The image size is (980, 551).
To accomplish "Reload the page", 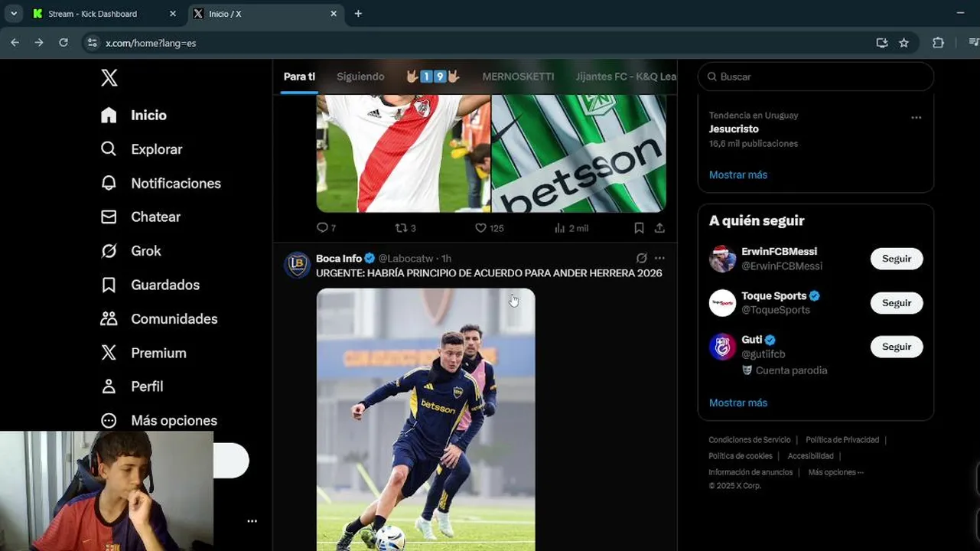I will (63, 43).
